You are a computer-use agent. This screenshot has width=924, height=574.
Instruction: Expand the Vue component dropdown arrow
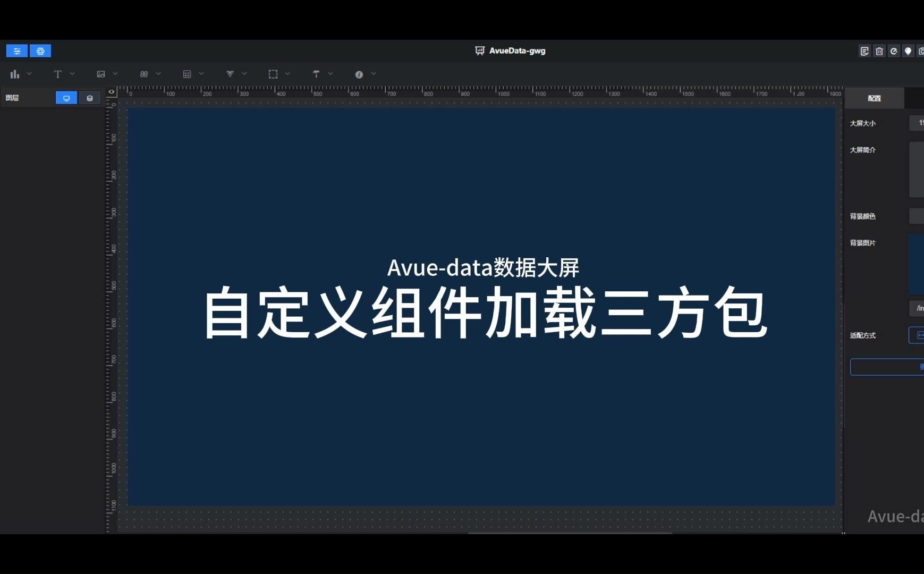coord(244,74)
